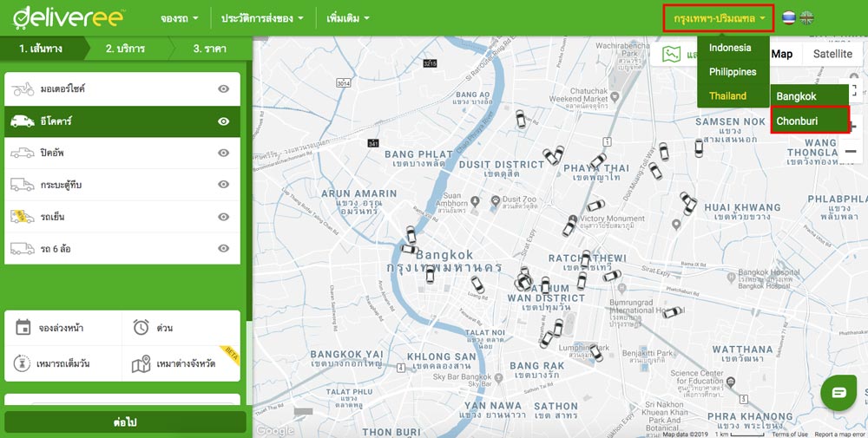
Task: Click the ต่อไป next button
Action: (125, 422)
